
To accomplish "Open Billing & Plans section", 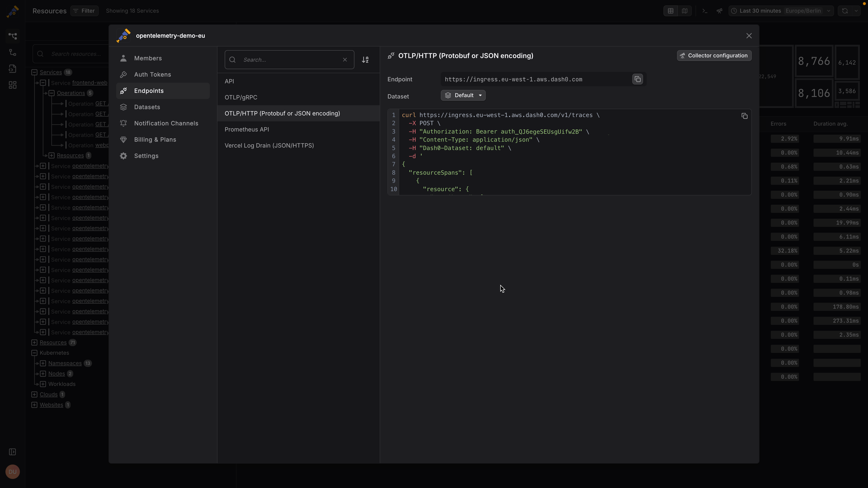I will 163,139.
